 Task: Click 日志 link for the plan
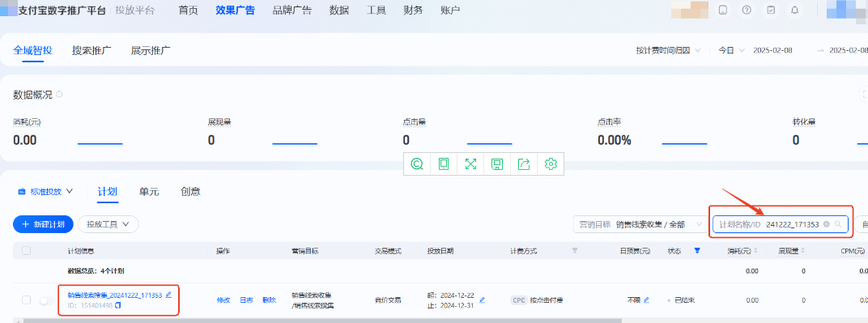pos(246,300)
